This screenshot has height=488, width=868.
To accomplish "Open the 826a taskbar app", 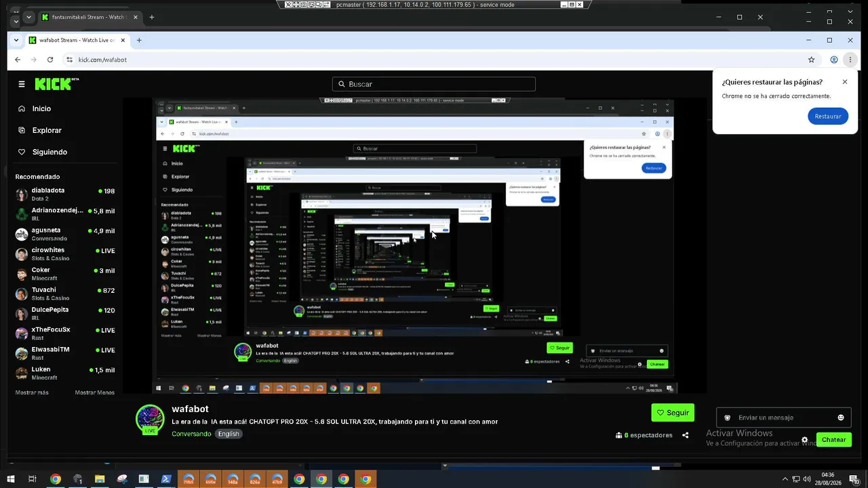I will click(x=255, y=479).
